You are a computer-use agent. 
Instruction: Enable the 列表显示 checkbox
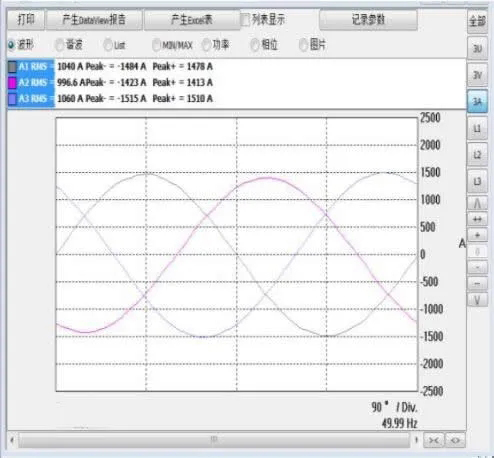click(x=245, y=20)
